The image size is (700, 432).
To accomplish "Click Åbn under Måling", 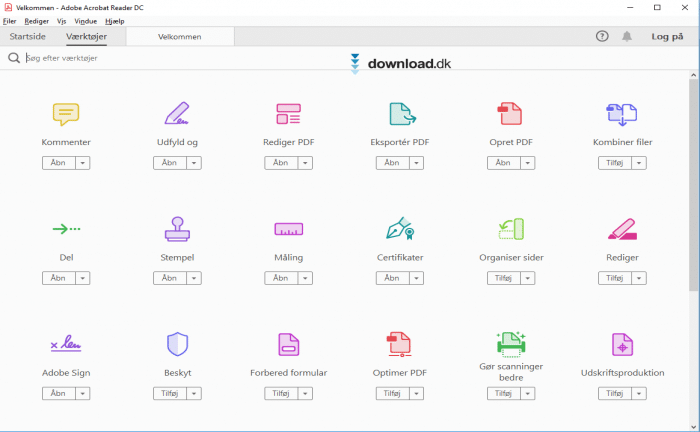I will coord(281,278).
